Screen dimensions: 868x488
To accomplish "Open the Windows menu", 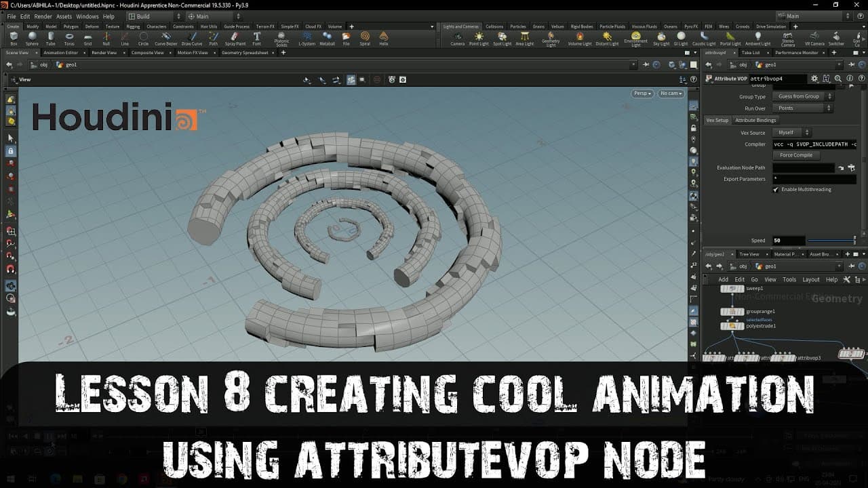I will 87,16.
